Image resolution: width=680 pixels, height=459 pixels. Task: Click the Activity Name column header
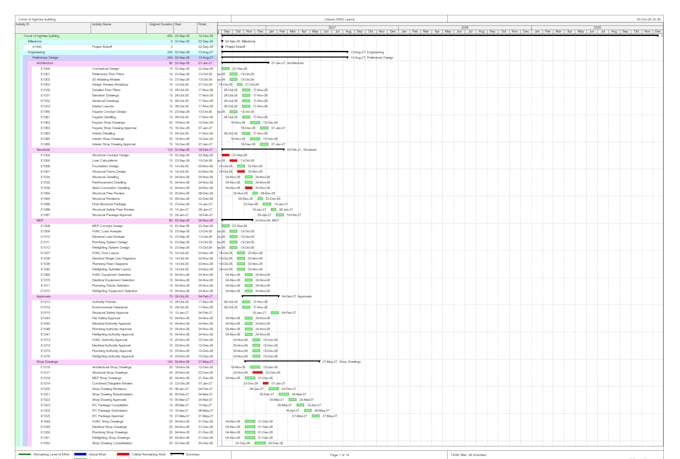119,28
